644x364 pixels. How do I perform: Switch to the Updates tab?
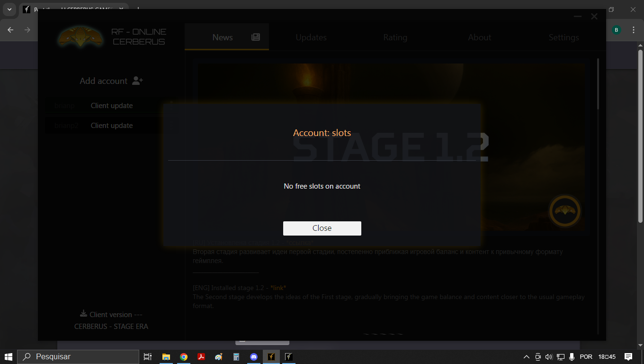click(311, 37)
